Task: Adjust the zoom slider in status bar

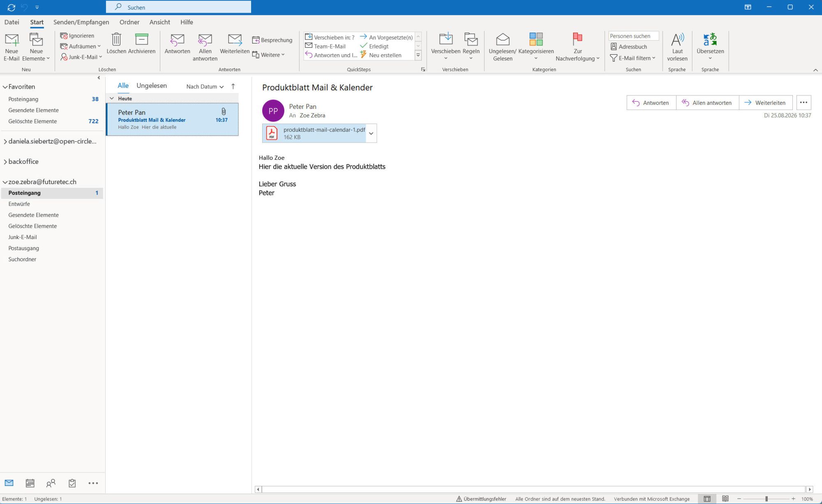Action: [x=766, y=499]
